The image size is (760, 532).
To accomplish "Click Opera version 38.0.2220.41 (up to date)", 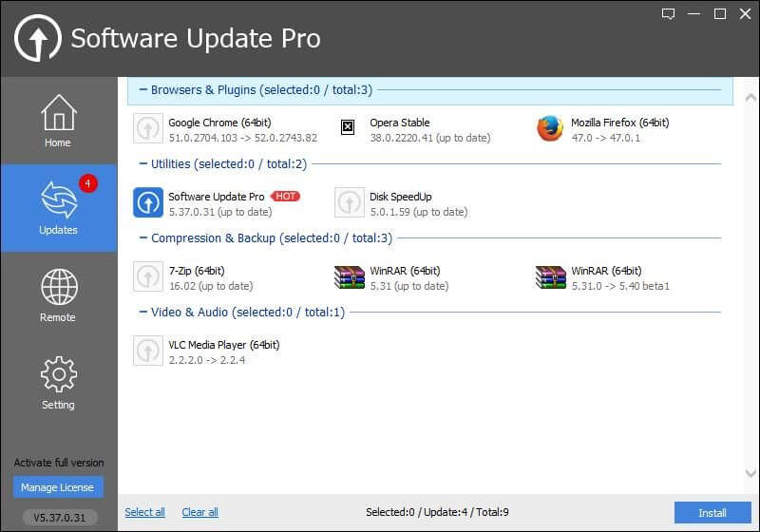I will 430,138.
